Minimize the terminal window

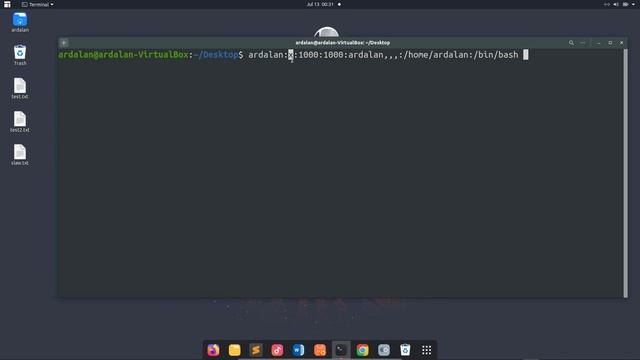[x=599, y=43]
